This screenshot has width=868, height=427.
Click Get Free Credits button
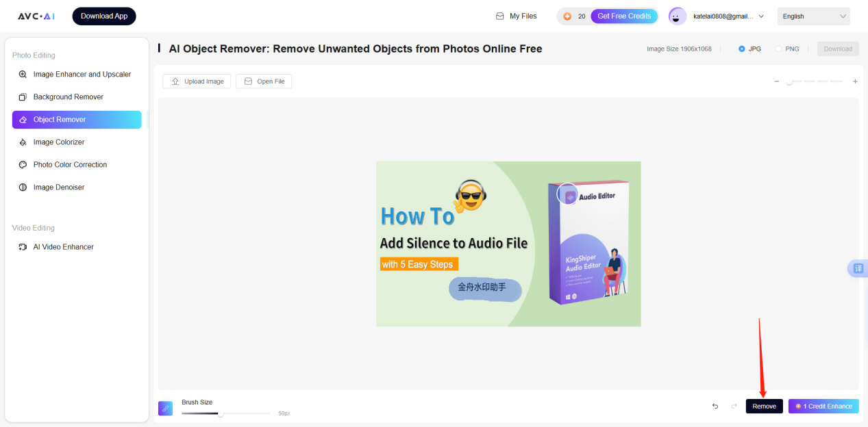[624, 16]
